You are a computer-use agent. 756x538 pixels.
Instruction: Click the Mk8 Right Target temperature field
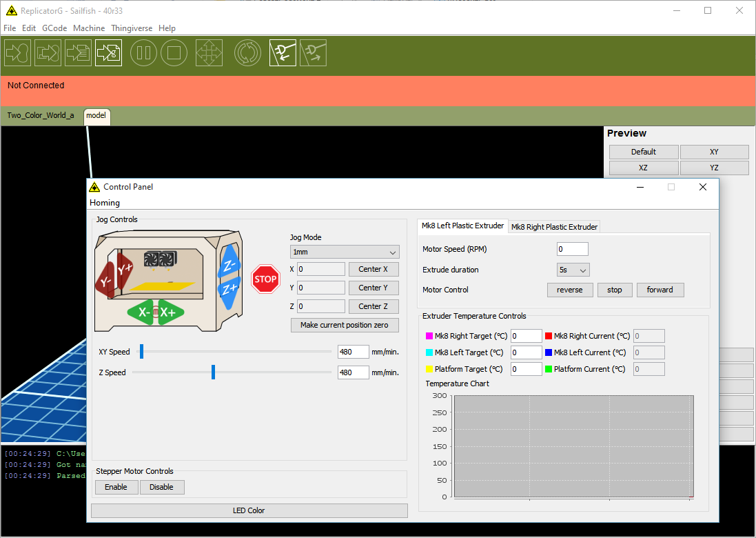pyautogui.click(x=527, y=336)
